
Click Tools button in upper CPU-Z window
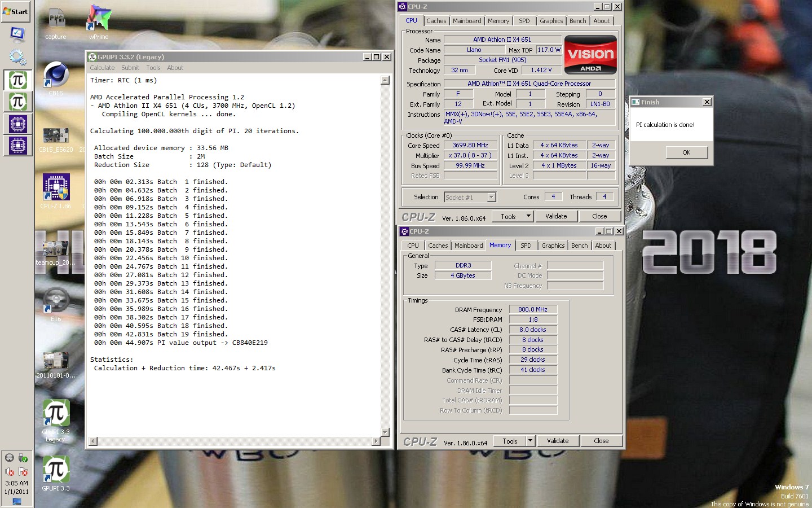point(508,216)
